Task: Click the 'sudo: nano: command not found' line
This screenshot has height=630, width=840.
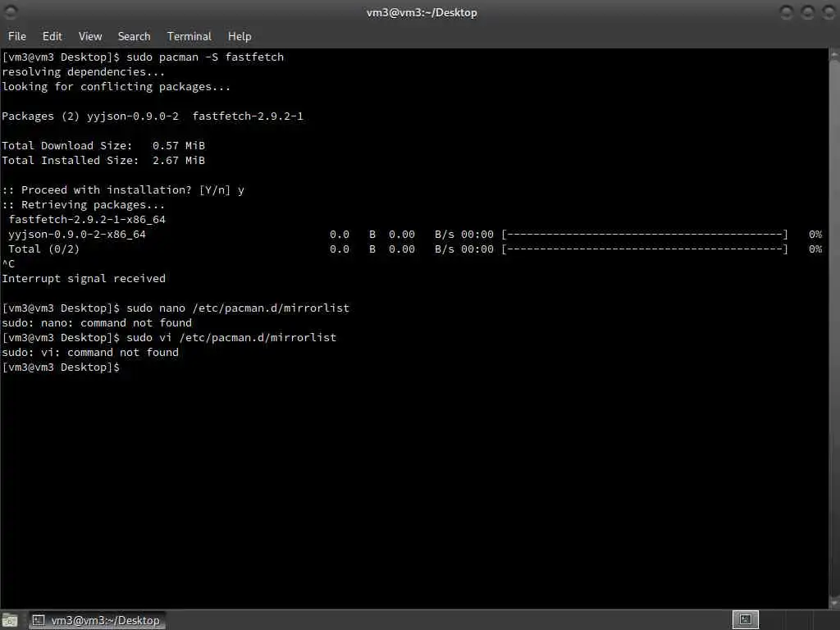Action: coord(97,322)
